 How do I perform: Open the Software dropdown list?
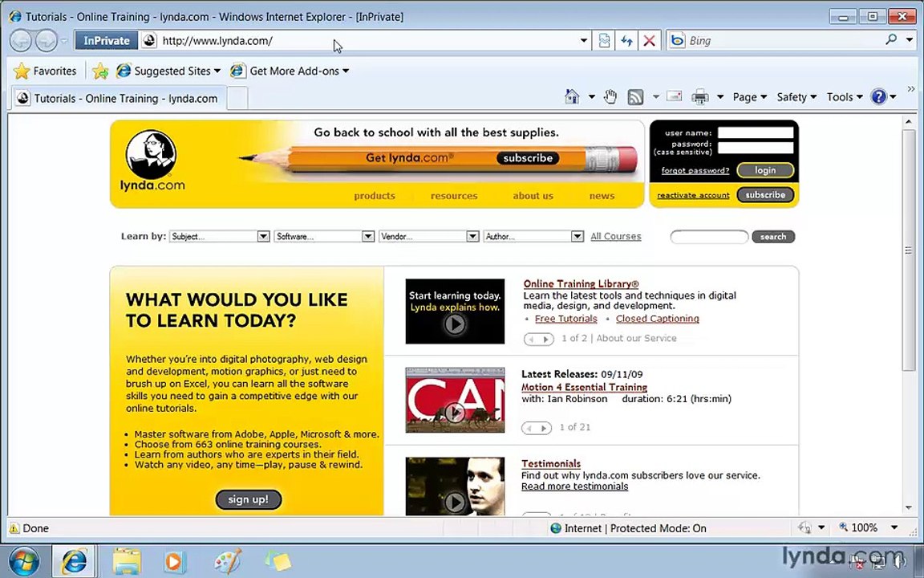click(324, 237)
